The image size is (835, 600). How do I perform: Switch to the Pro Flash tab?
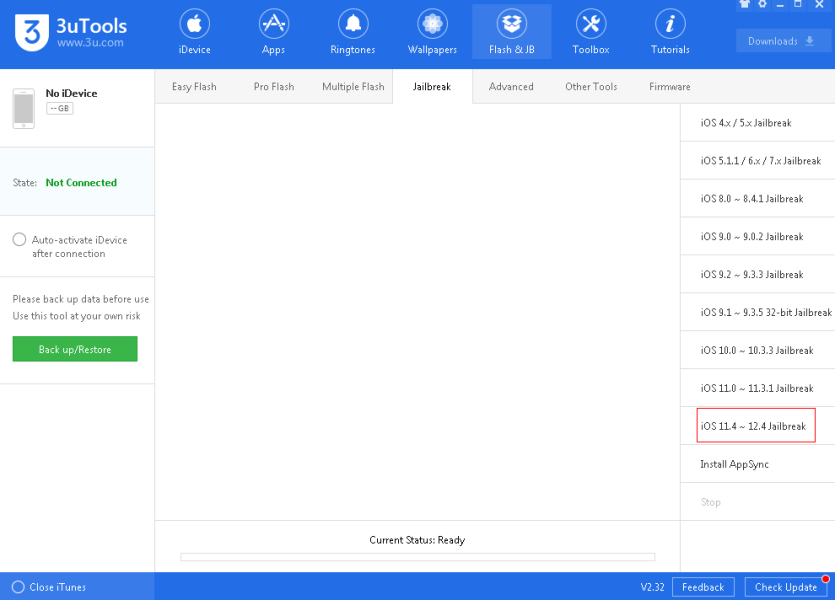[x=273, y=87]
